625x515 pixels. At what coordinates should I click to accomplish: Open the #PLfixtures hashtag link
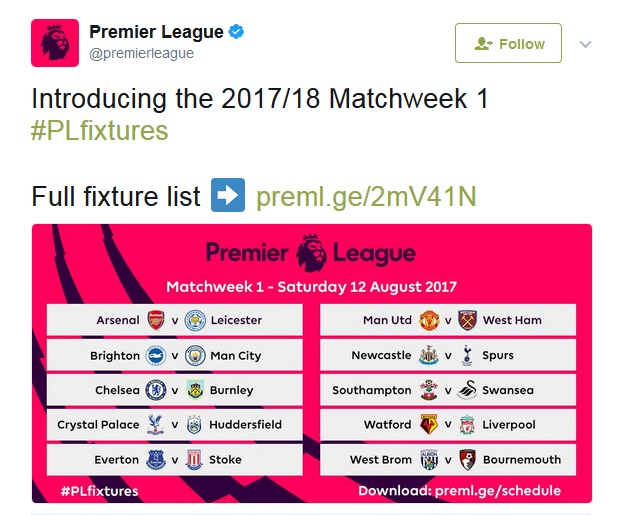coord(100,131)
